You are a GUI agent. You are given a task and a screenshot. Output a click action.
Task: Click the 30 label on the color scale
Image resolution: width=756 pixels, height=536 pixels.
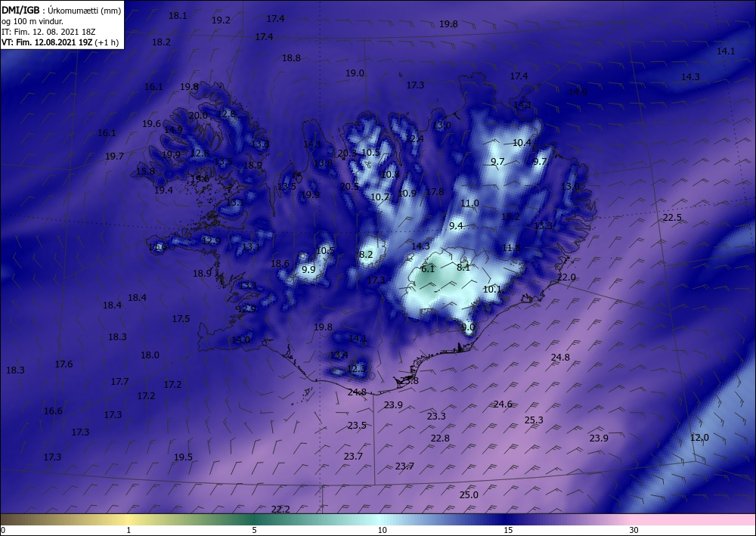634,530
